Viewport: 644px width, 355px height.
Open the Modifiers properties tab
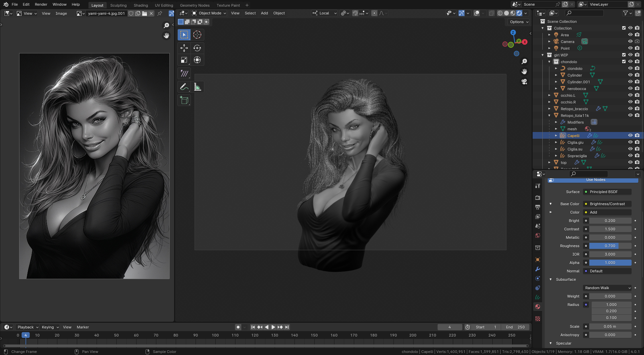point(538,269)
